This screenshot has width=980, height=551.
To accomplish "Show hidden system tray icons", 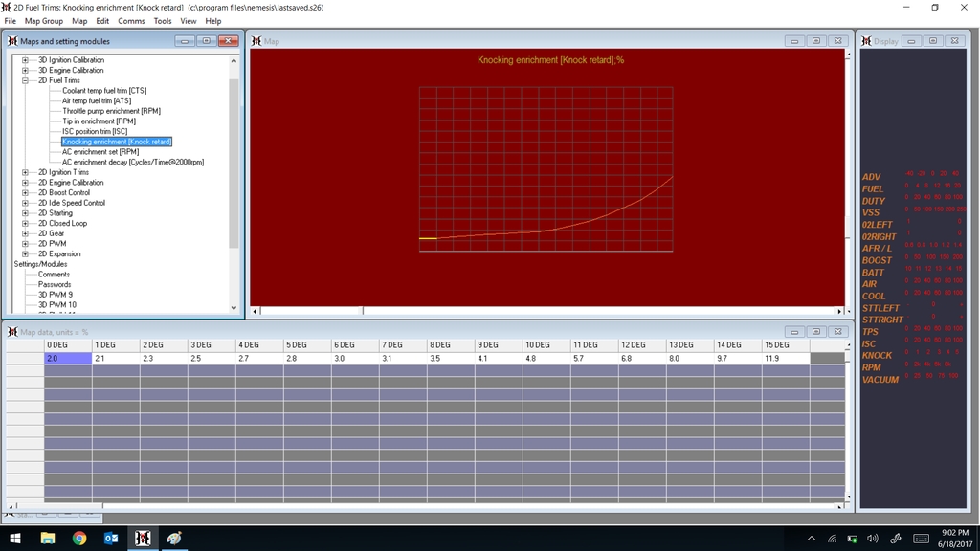I will [x=812, y=539].
